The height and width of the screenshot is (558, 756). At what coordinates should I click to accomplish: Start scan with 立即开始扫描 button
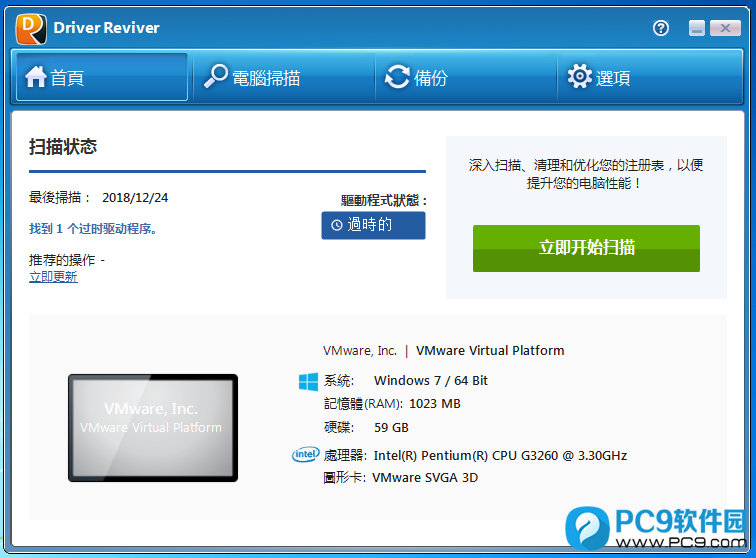coord(586,248)
